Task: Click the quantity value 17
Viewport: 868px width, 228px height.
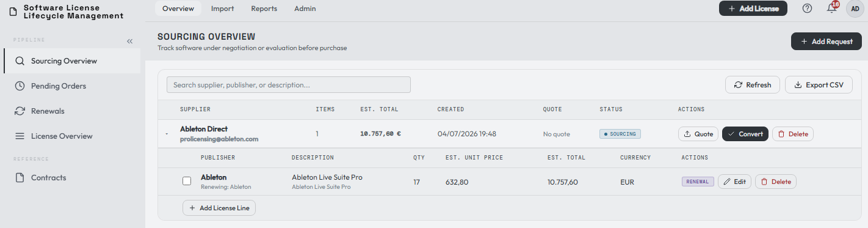Action: [416, 182]
